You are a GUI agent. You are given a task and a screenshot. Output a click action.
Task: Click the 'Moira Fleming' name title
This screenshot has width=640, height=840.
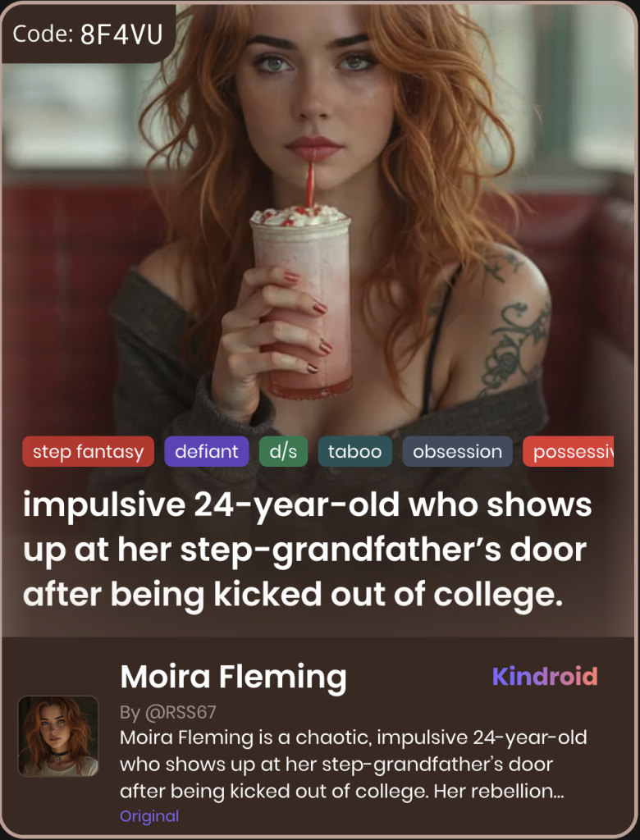coord(233,677)
